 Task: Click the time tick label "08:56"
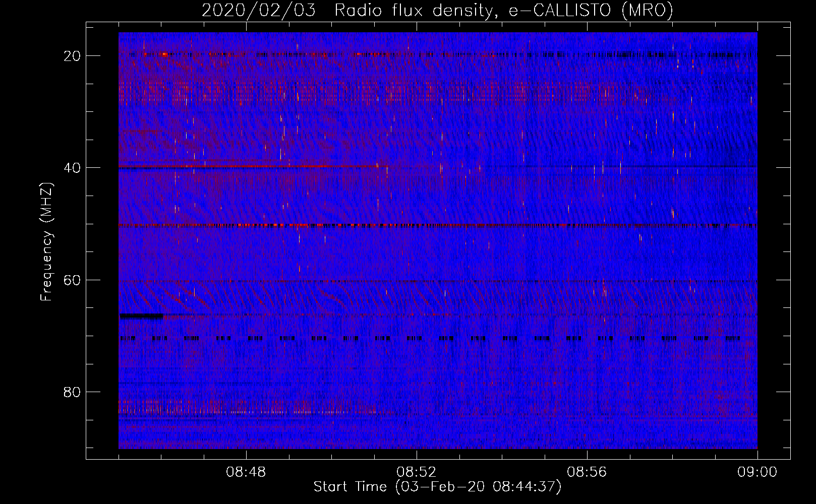(x=587, y=472)
